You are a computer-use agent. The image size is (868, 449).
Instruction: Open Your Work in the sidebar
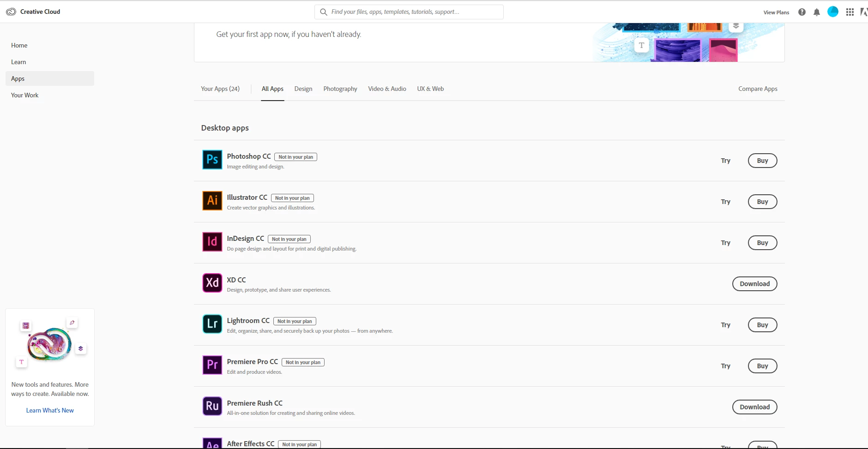click(x=25, y=95)
